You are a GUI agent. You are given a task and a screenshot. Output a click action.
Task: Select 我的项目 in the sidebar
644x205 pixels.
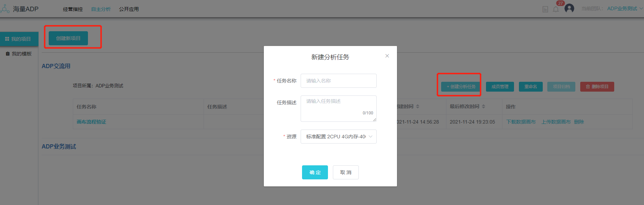pyautogui.click(x=19, y=39)
